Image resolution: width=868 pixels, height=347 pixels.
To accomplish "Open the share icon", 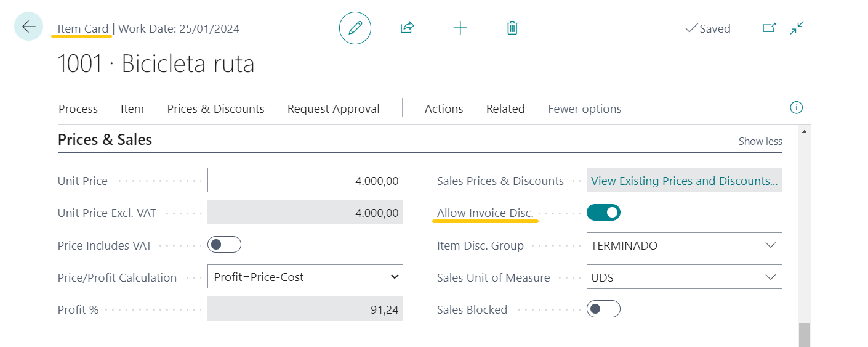I will click(x=407, y=28).
